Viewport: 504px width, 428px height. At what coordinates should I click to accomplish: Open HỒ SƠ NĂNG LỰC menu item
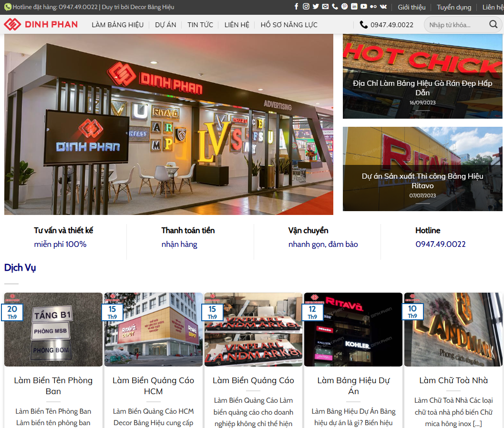[289, 25]
